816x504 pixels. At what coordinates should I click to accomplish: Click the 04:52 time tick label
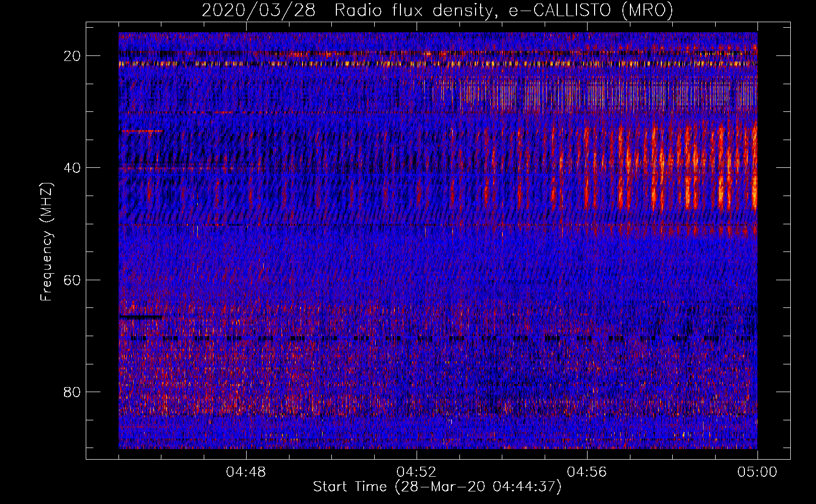[x=417, y=472]
